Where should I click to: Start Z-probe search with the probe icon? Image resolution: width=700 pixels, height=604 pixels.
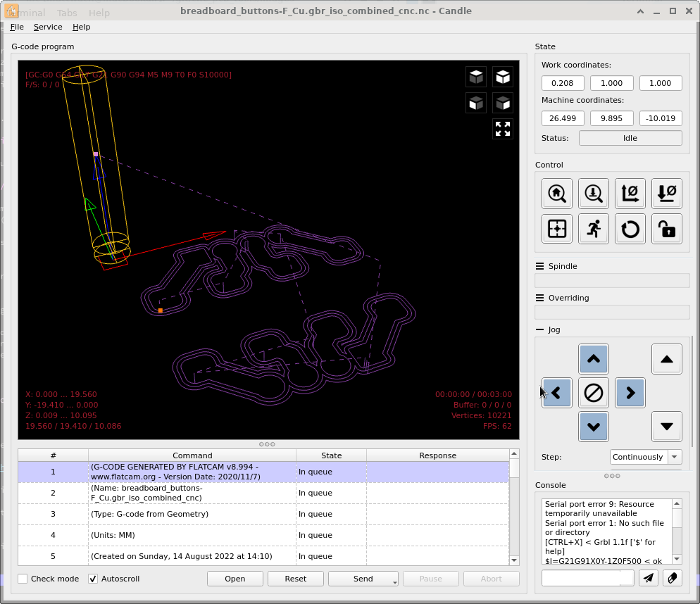[594, 194]
